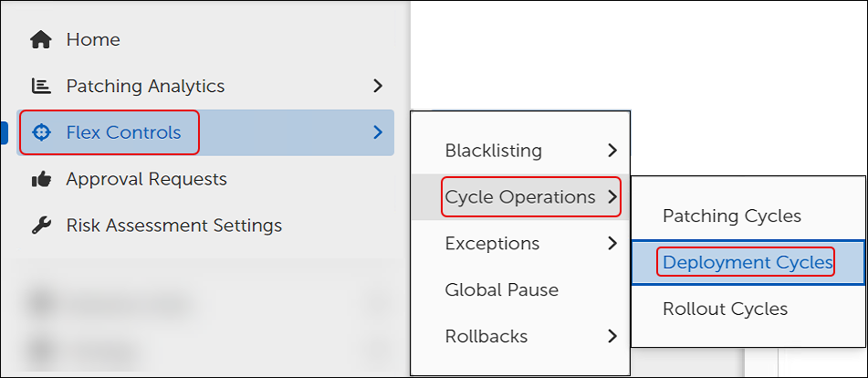Click the Blacklisting menu label
This screenshot has width=868, height=378.
pos(493,150)
